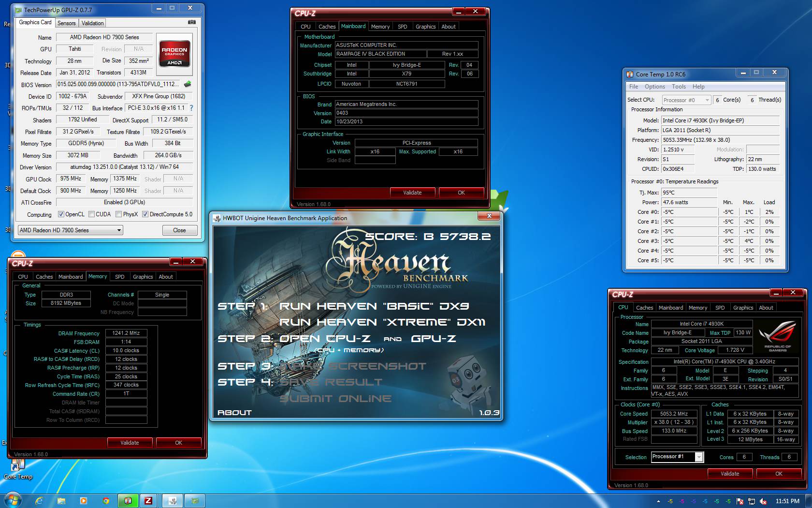Click the Radeon Graphics logo in GPU-Z
The image size is (812, 508).
pos(174,53)
